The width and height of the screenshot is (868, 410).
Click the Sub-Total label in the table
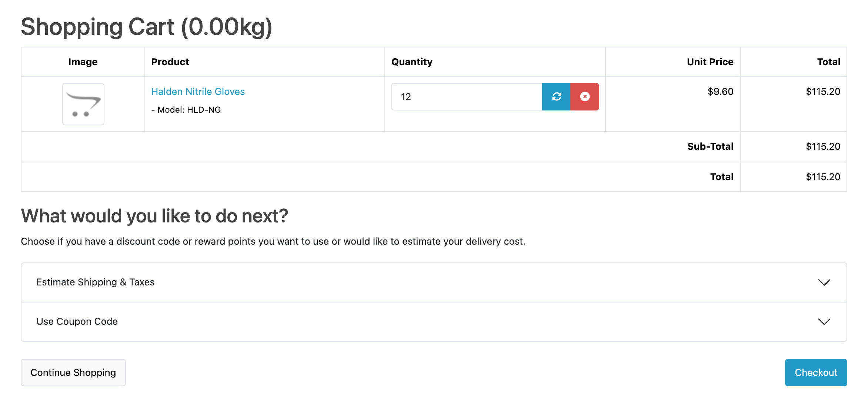tap(710, 146)
